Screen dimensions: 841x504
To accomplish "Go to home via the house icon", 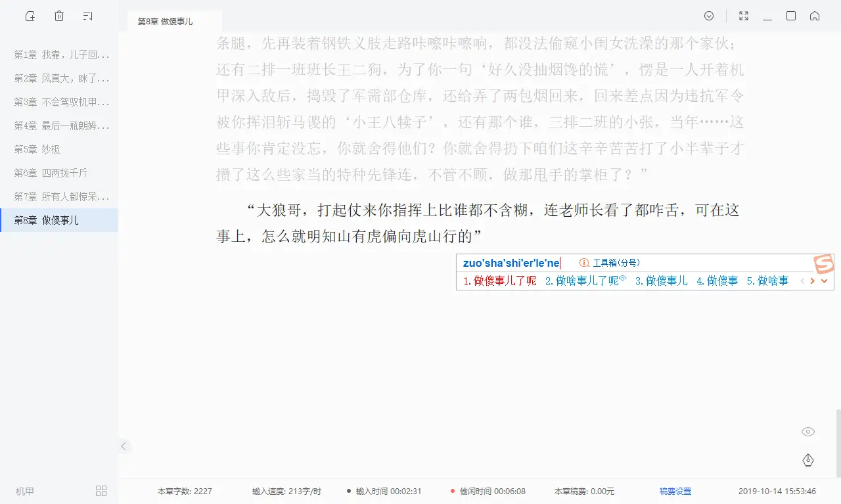I will tap(815, 16).
